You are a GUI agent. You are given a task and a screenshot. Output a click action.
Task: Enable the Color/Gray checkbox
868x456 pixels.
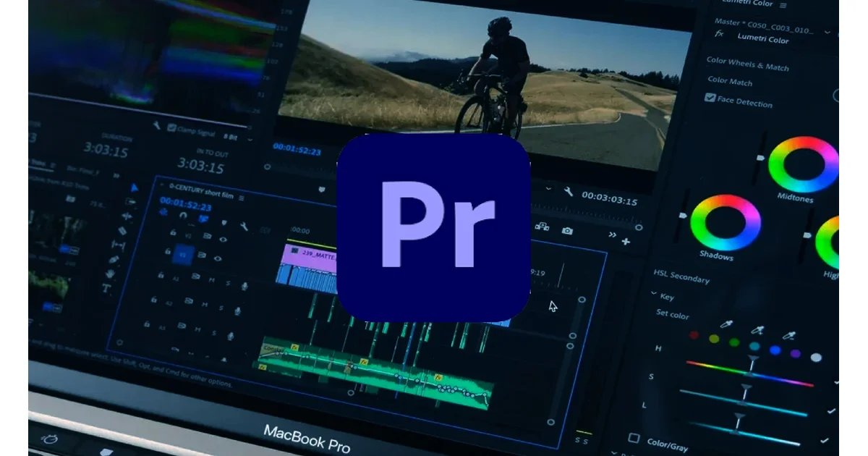[634, 439]
